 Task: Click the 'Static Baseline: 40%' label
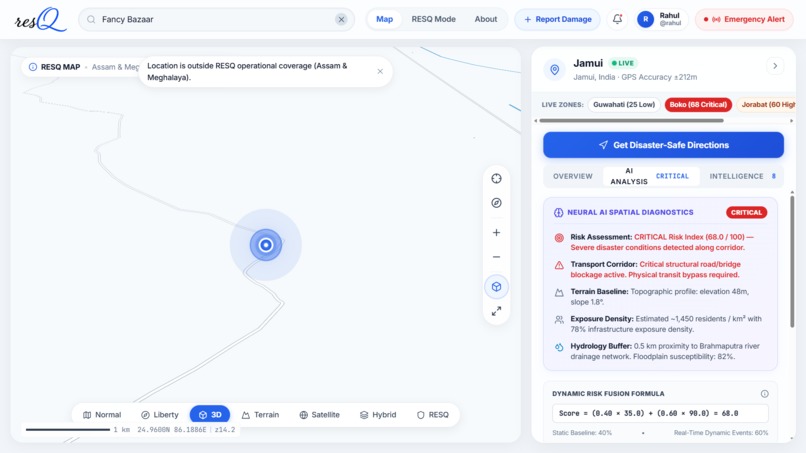tap(582, 433)
